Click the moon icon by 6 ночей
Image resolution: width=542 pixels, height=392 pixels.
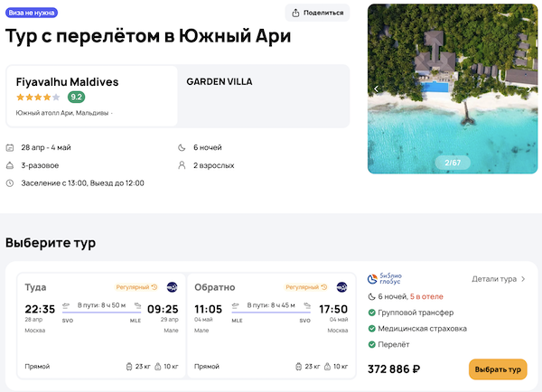coord(182,147)
